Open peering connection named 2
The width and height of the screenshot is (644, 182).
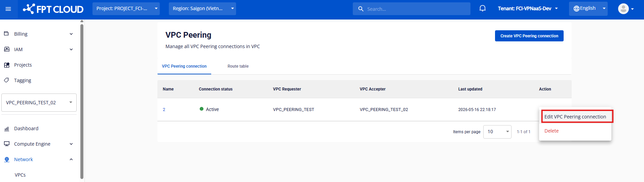164,110
